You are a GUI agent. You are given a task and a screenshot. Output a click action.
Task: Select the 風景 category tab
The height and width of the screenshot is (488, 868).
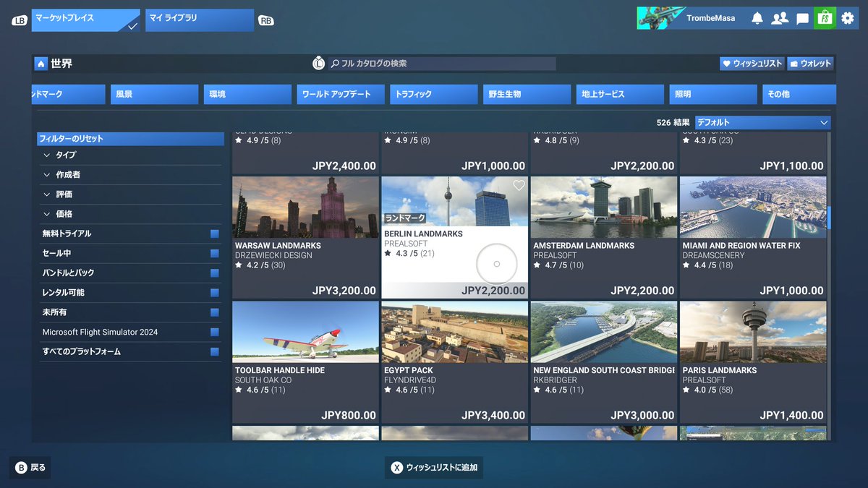(x=154, y=94)
